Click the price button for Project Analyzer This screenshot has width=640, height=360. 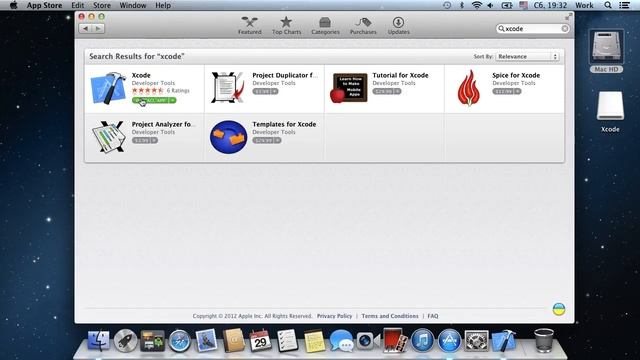[x=144, y=140]
